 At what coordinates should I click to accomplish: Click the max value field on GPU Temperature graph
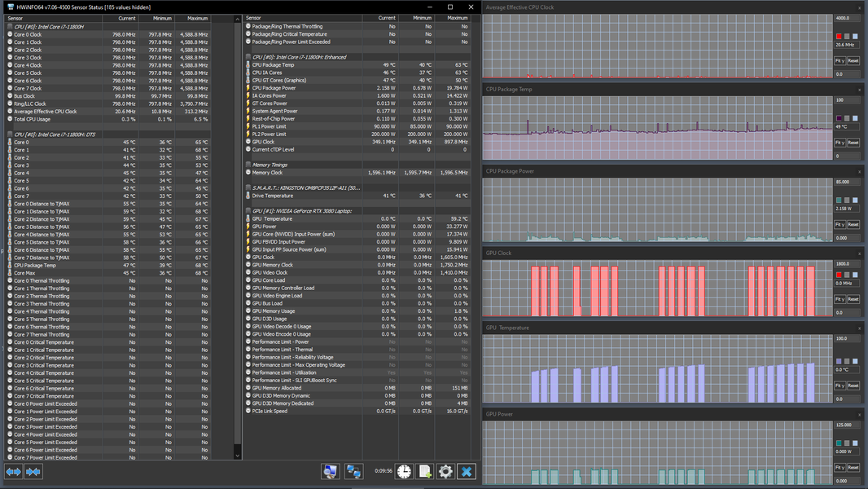tap(847, 338)
